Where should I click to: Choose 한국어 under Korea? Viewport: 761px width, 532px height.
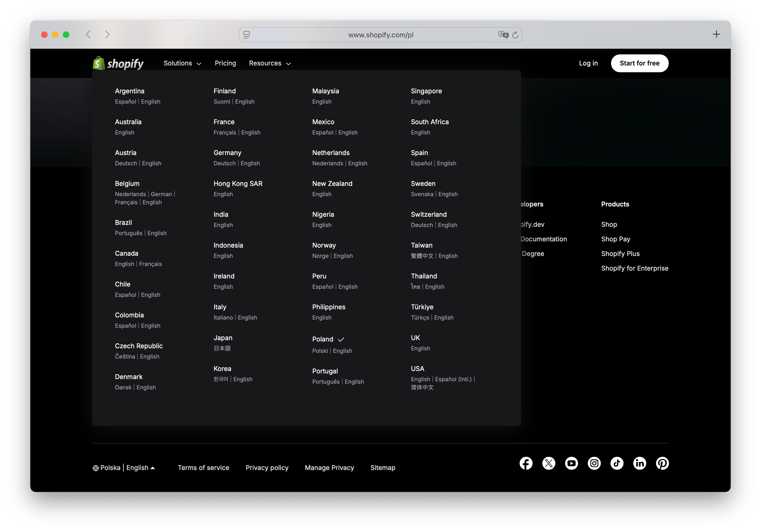[x=221, y=379]
